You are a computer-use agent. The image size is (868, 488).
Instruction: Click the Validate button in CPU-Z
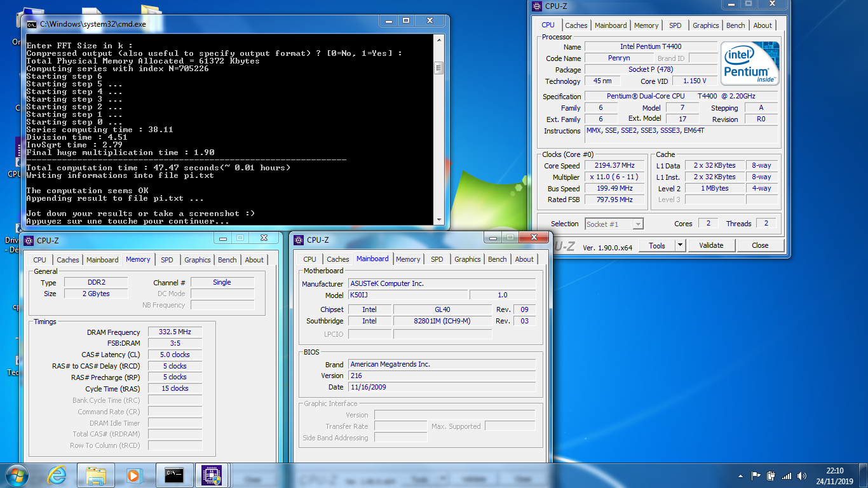coord(711,245)
